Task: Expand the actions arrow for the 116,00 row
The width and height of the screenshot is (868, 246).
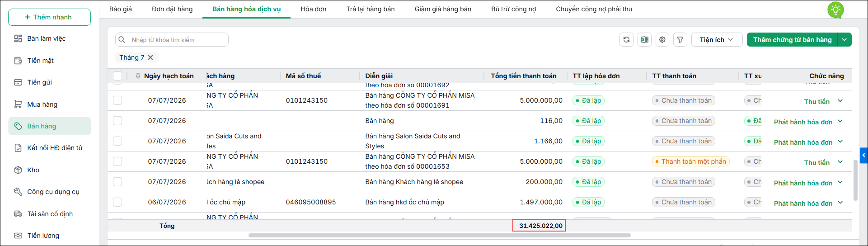Action: [840, 121]
